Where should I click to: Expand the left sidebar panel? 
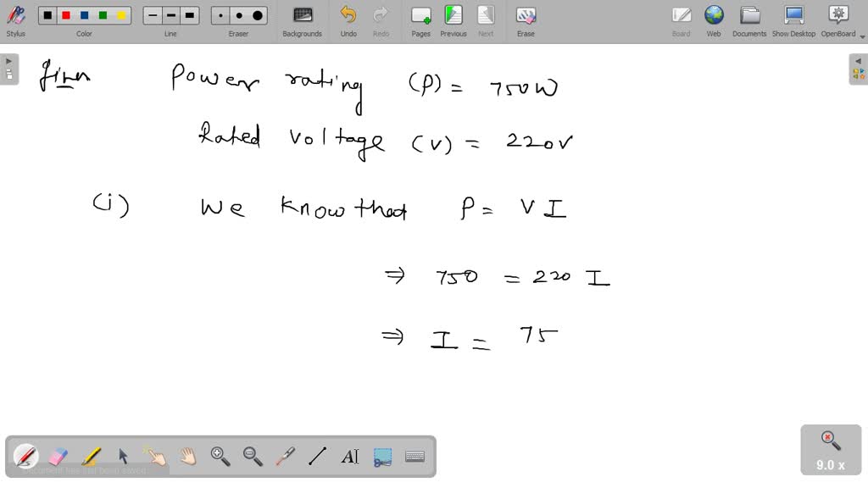(x=7, y=60)
